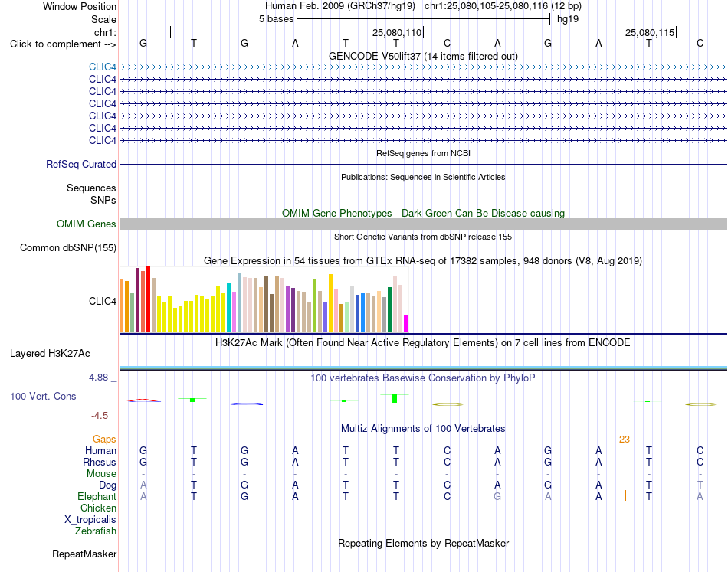Click the Human species label
728x572 pixels.
tap(100, 450)
